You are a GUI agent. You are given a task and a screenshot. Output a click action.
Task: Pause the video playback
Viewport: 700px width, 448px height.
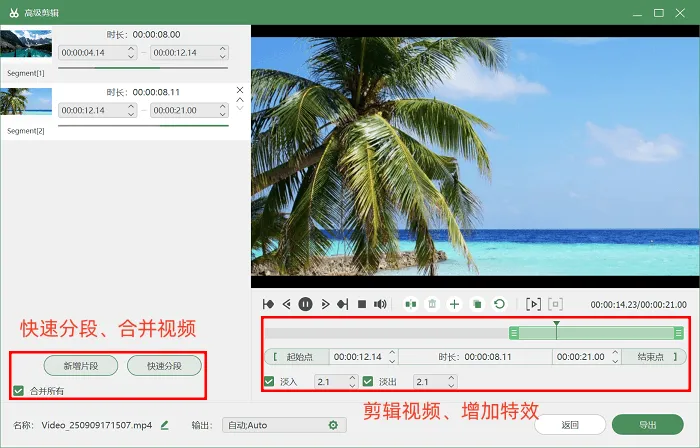305,304
